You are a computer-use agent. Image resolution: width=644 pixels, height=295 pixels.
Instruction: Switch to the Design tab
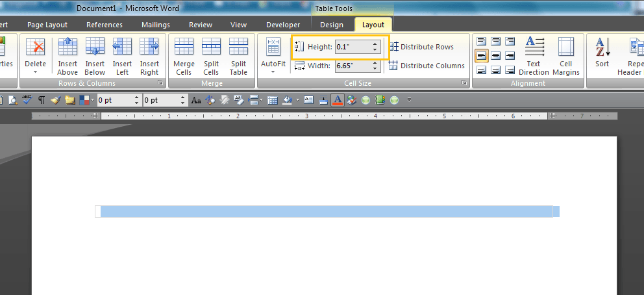pyautogui.click(x=331, y=25)
